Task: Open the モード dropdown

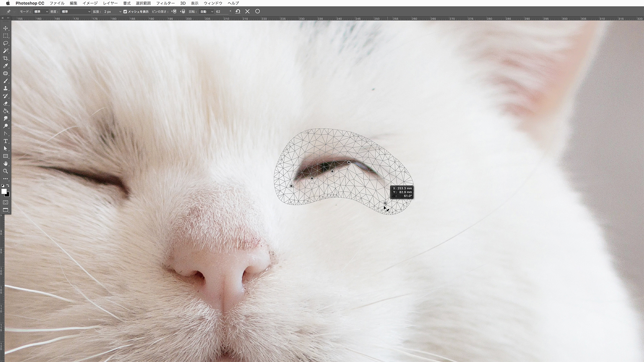Action: tap(41, 11)
